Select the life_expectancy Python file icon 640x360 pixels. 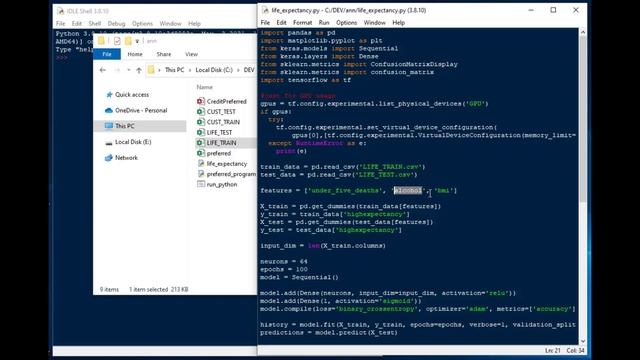click(x=201, y=164)
